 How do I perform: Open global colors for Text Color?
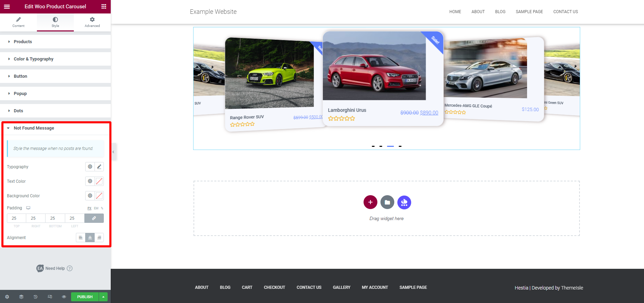coord(90,181)
